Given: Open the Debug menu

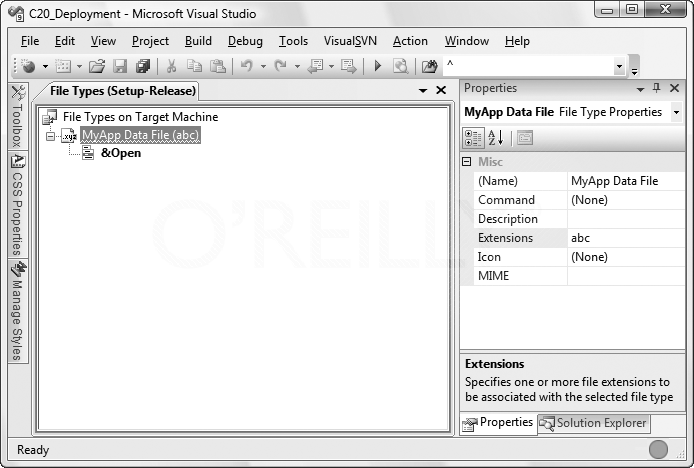Looking at the screenshot, I should (245, 41).
